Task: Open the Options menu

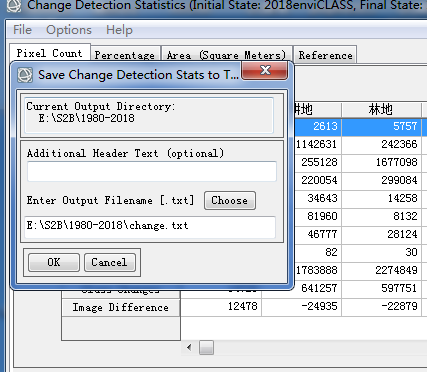Action: click(x=69, y=30)
